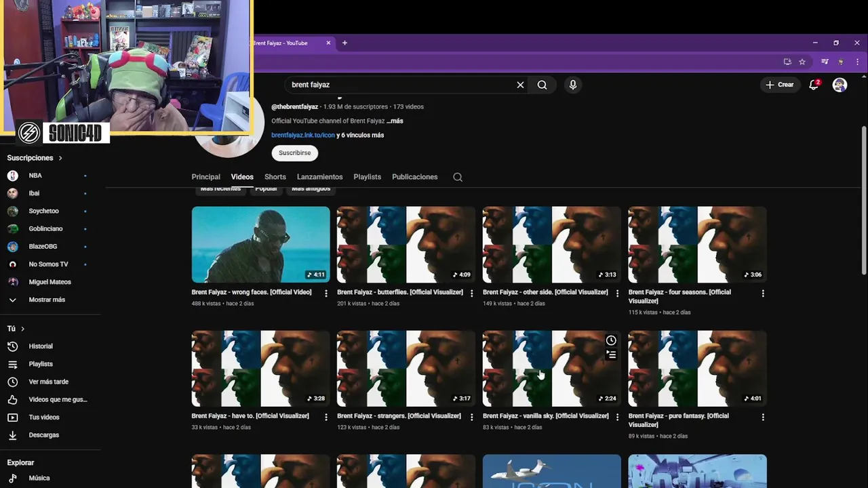This screenshot has width=868, height=488.
Task: Bookmark this page with the star icon
Action: 802,62
